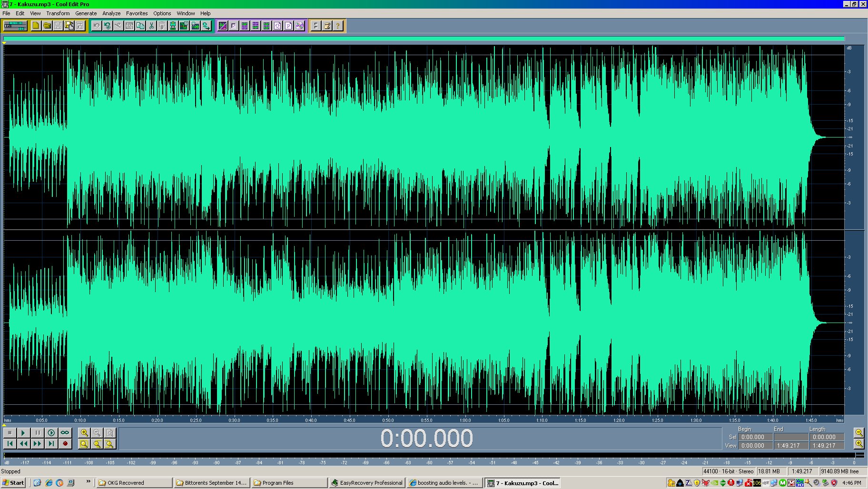
Task: Open the File menu
Action: (6, 13)
